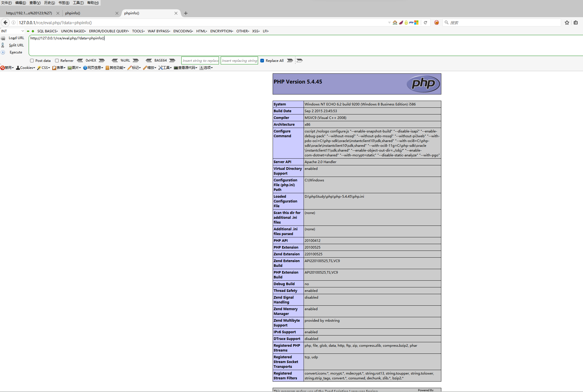Expand the ENCODING menu

pyautogui.click(x=183, y=31)
